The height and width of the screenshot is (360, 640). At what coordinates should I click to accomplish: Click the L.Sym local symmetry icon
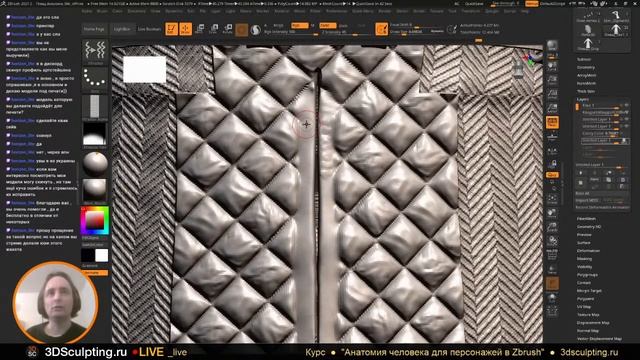pyautogui.click(x=552, y=152)
